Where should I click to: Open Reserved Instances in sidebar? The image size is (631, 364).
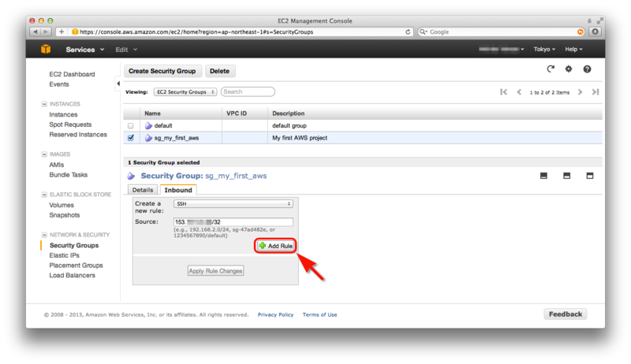point(78,135)
